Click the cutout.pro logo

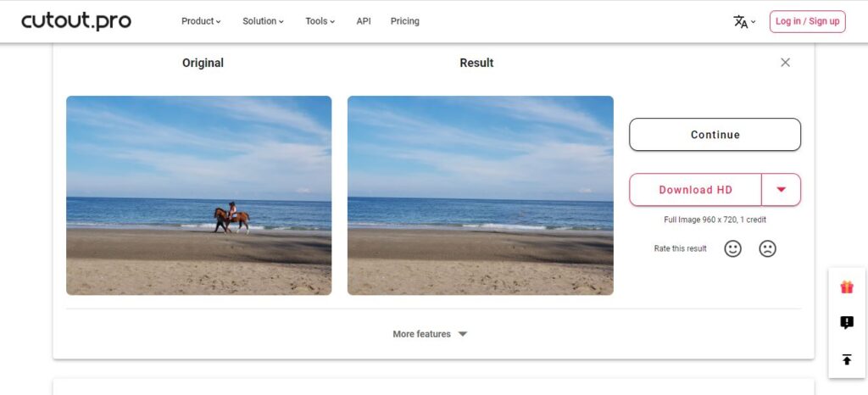tap(76, 21)
